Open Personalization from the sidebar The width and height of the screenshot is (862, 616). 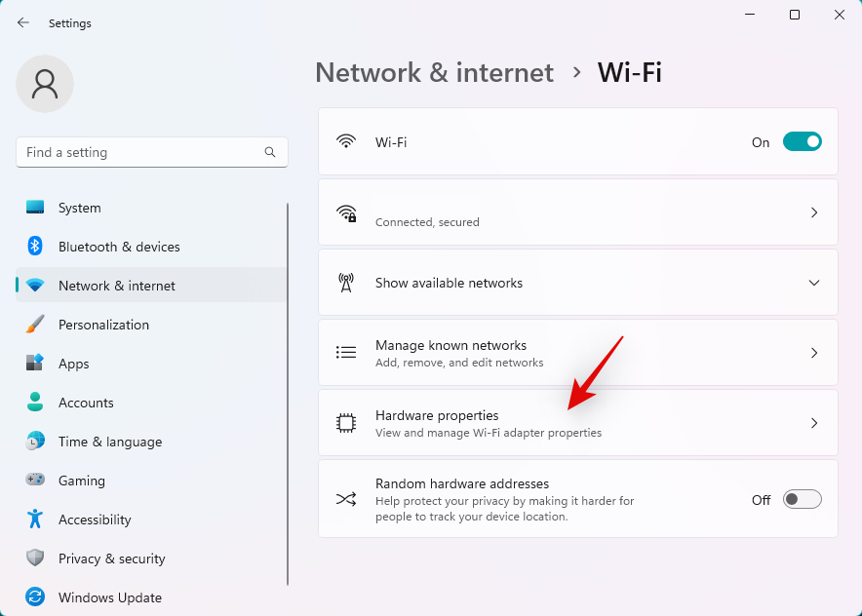point(33,325)
